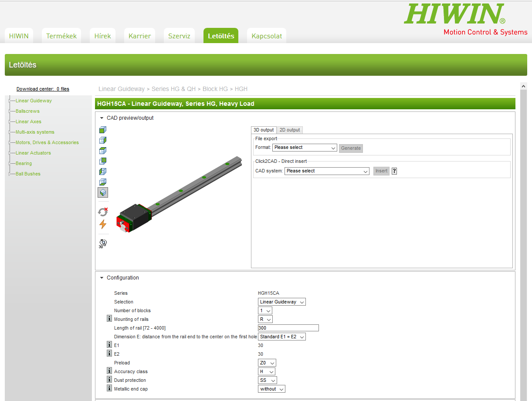Open the CAD system dropdown
Image resolution: width=532 pixels, height=401 pixels.
coord(327,171)
